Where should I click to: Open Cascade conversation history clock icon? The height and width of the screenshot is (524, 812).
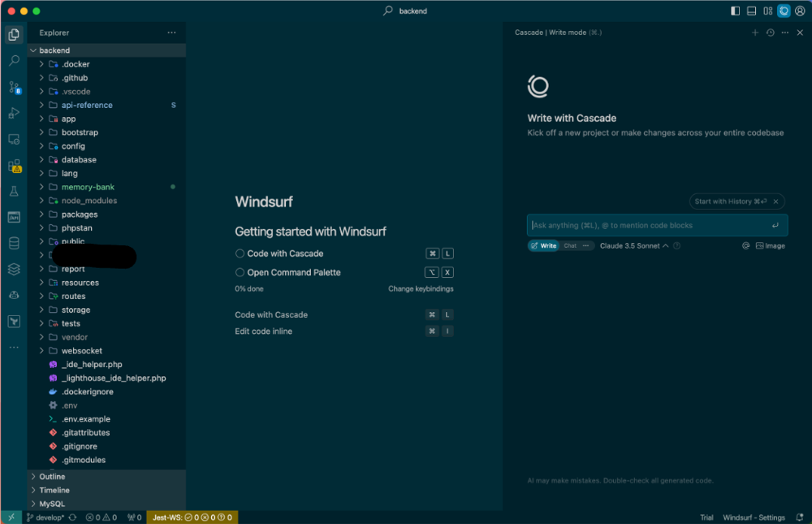[x=770, y=32]
